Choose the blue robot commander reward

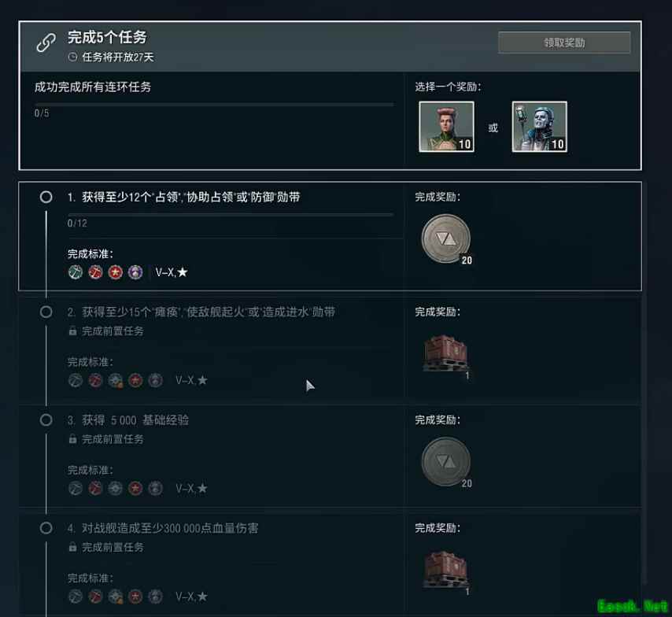click(539, 127)
